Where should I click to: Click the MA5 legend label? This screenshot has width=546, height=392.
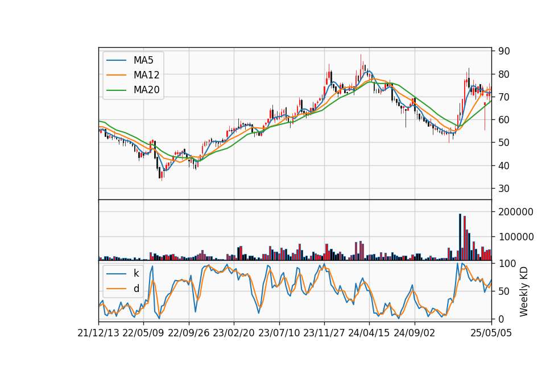143,60
